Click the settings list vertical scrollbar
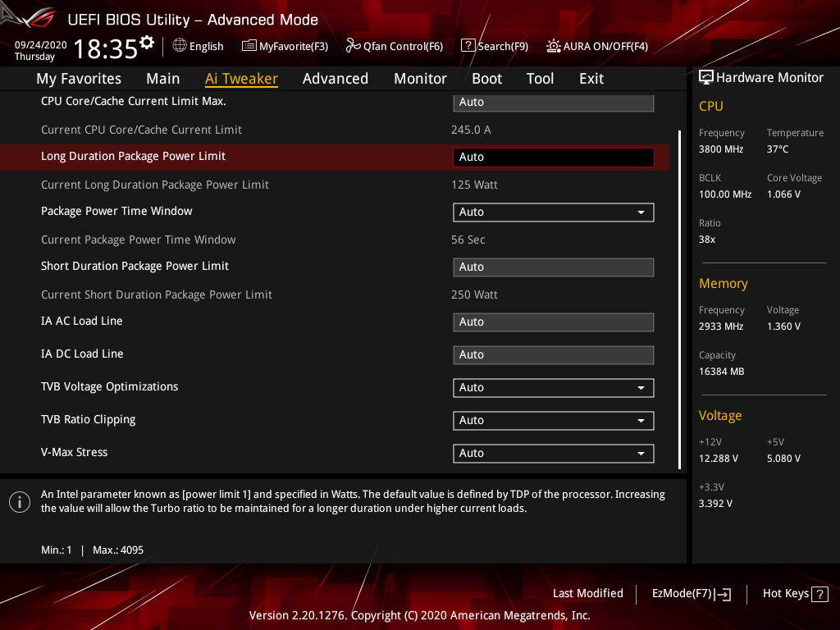Screen dimensions: 840x630 click(679, 299)
